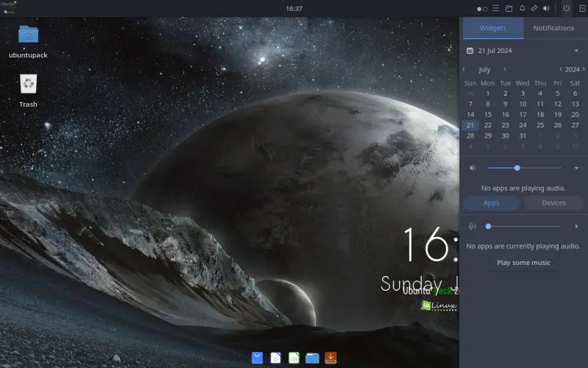Select day 15 in July calendar
The height and width of the screenshot is (368, 588).
[488, 115]
